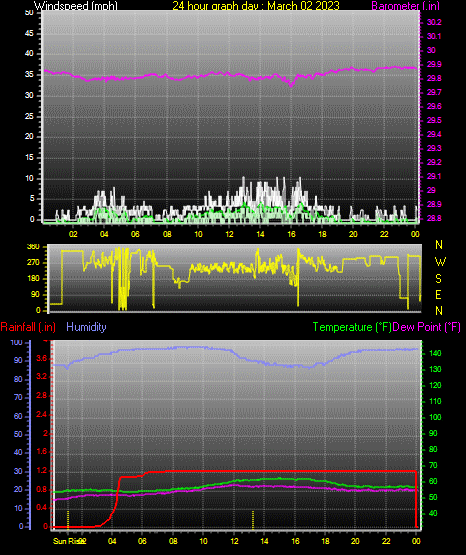Click the W compass letter beside wind direction graph

click(x=440, y=262)
